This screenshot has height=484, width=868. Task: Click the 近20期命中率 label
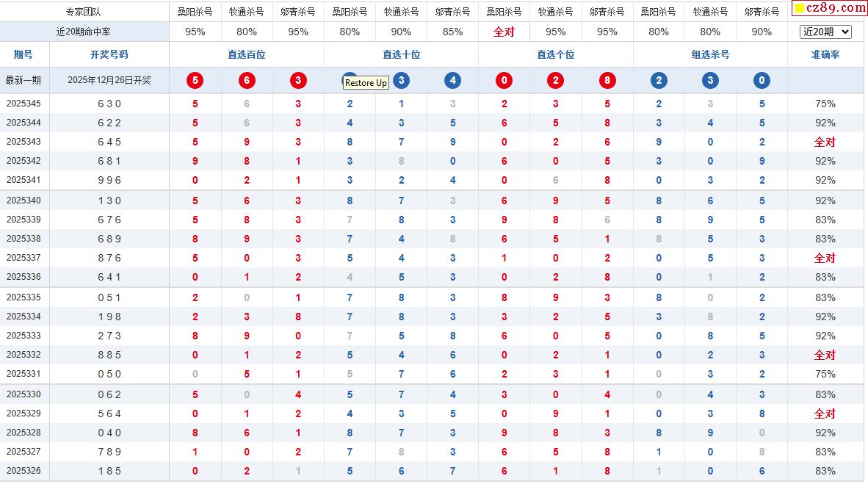point(84,32)
